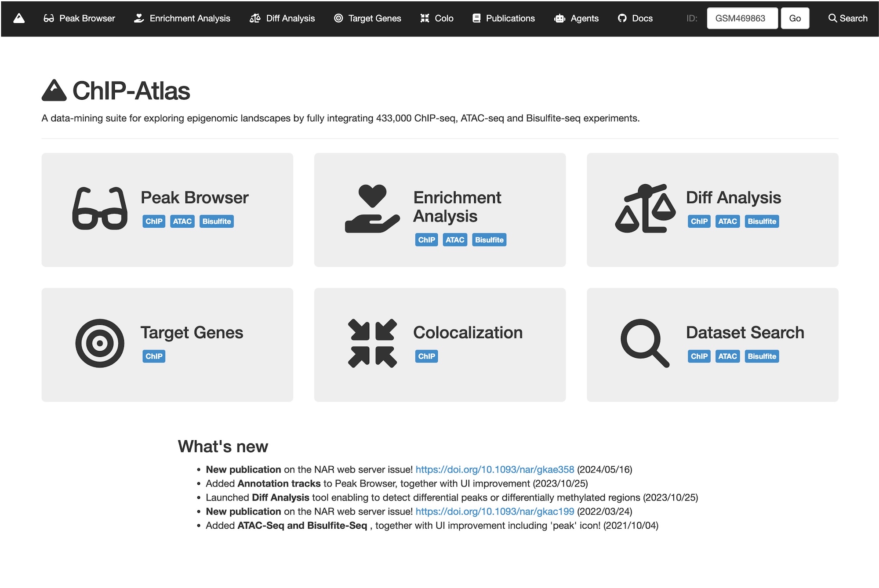Open Docs from the top navbar
This screenshot has height=588, width=879.
[x=635, y=18]
